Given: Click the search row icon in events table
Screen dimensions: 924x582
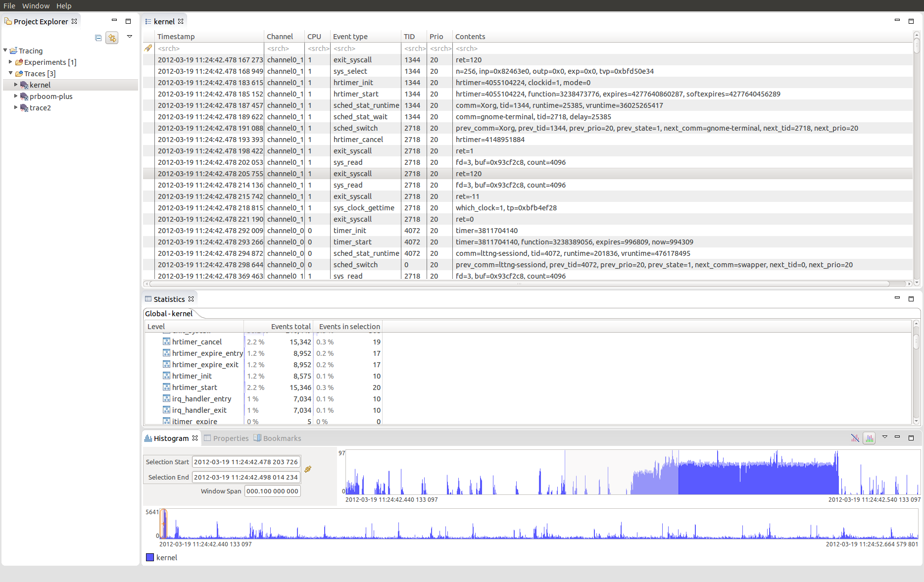Looking at the screenshot, I should pyautogui.click(x=148, y=48).
